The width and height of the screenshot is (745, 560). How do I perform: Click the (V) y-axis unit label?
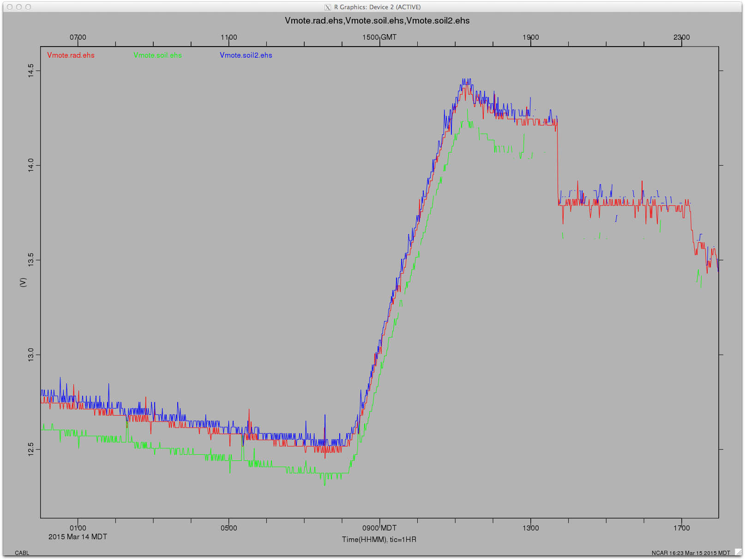coord(23,282)
